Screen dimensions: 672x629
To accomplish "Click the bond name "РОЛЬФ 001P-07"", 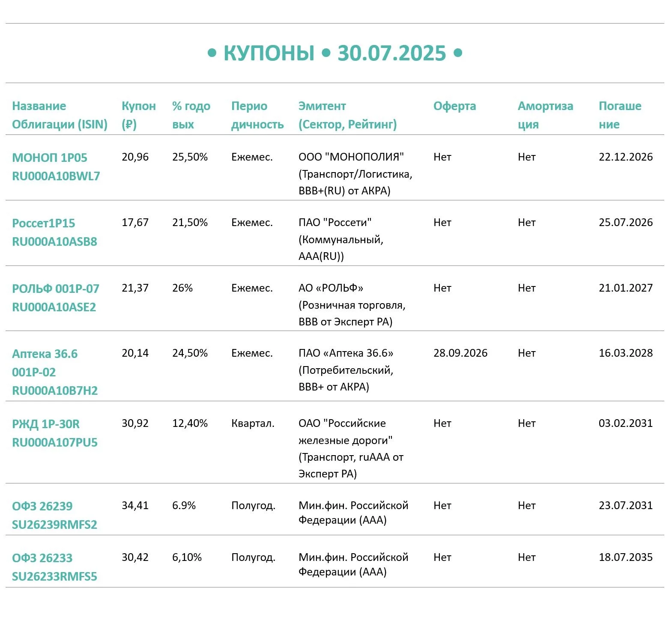I will [x=56, y=289].
